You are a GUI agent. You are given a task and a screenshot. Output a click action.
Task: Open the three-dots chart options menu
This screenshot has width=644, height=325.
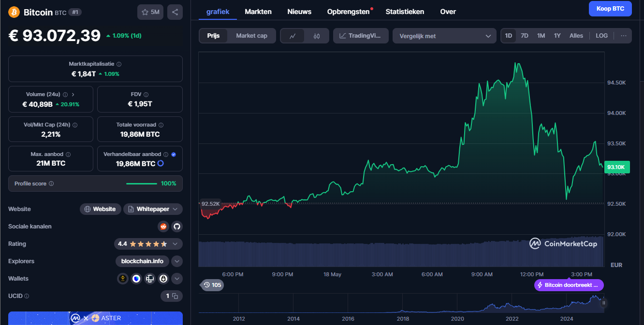pyautogui.click(x=624, y=36)
